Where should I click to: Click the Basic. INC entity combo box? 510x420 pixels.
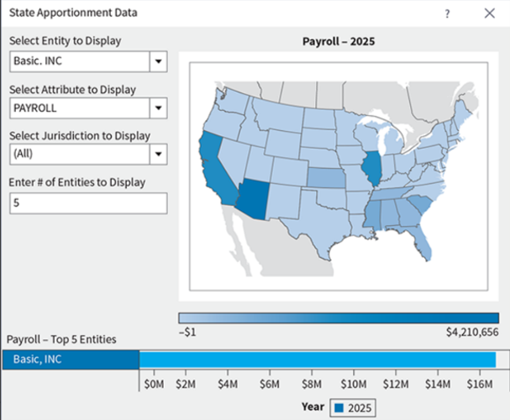(x=78, y=61)
